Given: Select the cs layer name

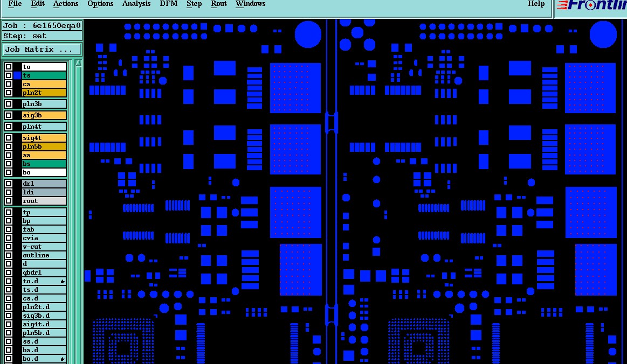Looking at the screenshot, I should click(x=44, y=84).
